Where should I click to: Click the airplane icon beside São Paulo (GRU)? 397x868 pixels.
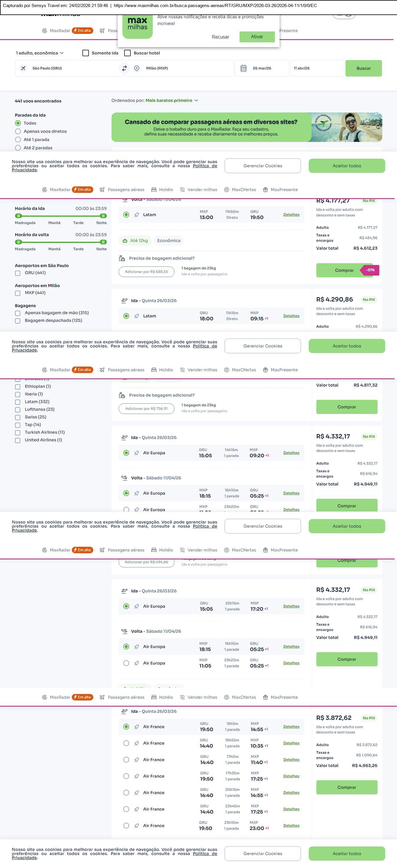(x=23, y=68)
